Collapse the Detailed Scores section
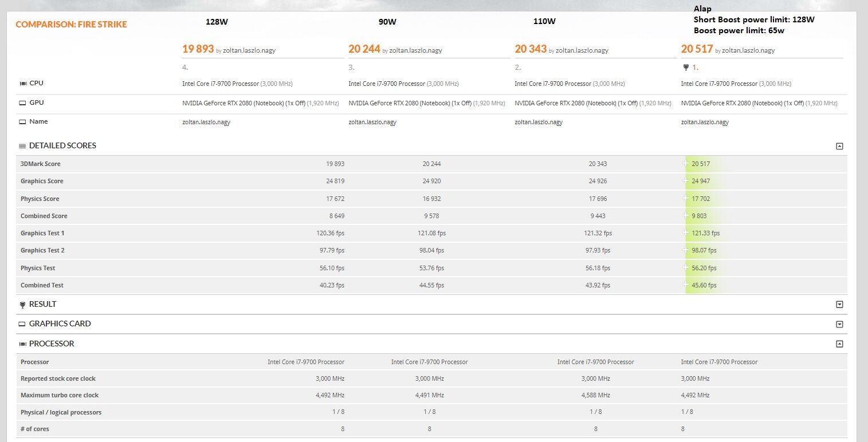The width and height of the screenshot is (868, 442). [x=839, y=147]
